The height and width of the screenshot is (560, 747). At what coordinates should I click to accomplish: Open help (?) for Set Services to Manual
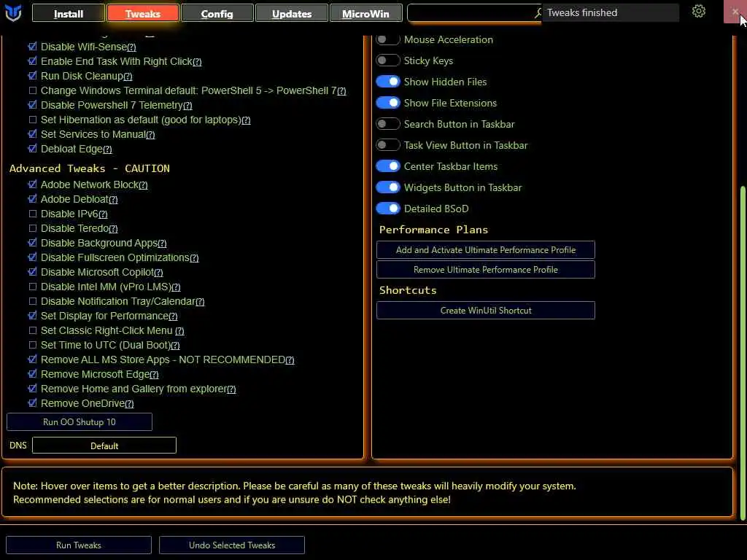pyautogui.click(x=150, y=135)
